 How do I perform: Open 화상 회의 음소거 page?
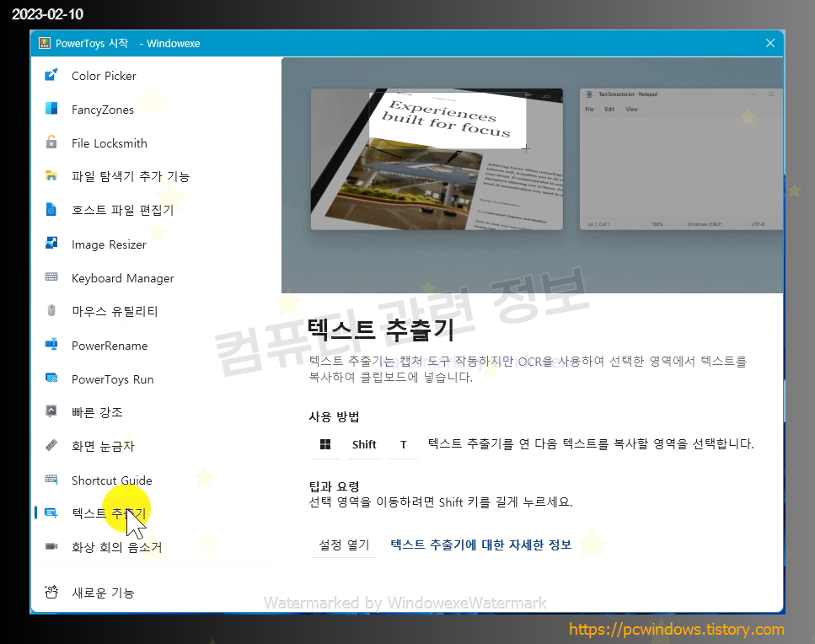click(x=117, y=547)
